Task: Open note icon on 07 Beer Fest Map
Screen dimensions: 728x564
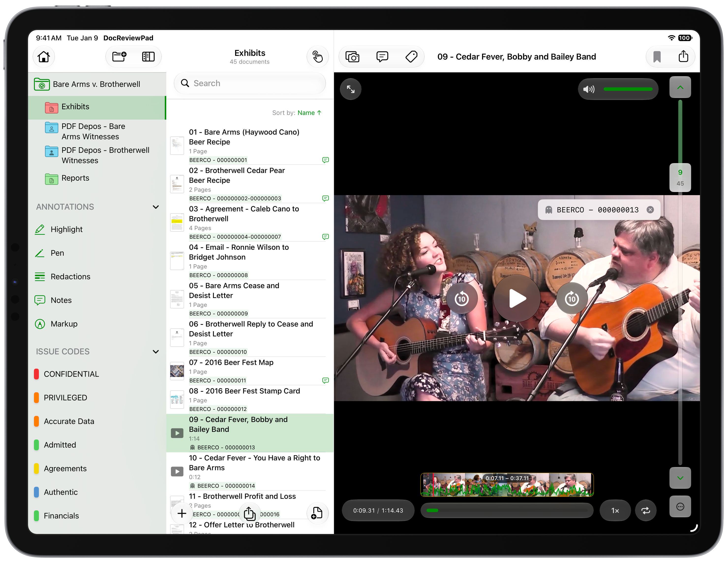Action: coord(325,381)
